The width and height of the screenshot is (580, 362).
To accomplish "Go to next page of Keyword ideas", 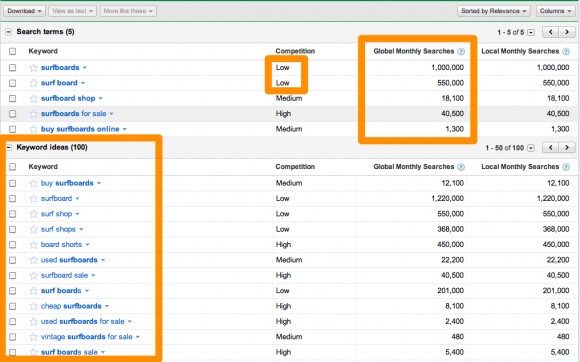I will (x=567, y=148).
